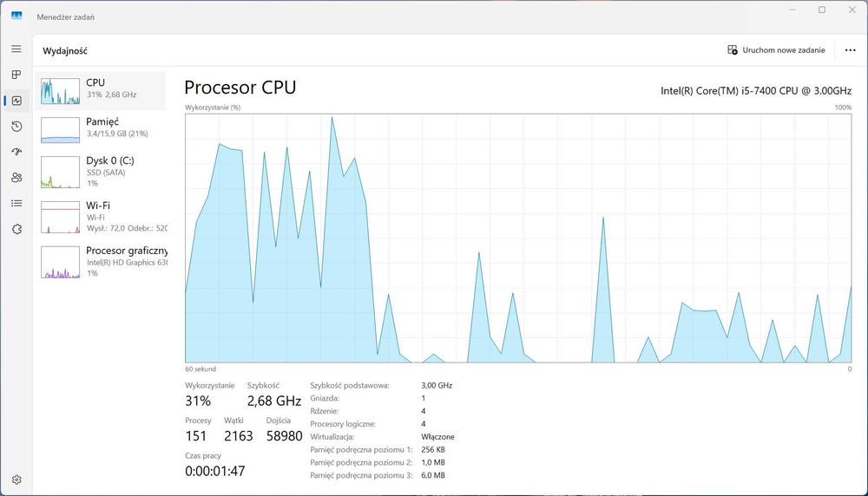The image size is (868, 496).
Task: Show the Dysk 0 (C:) statistics
Action: point(102,172)
